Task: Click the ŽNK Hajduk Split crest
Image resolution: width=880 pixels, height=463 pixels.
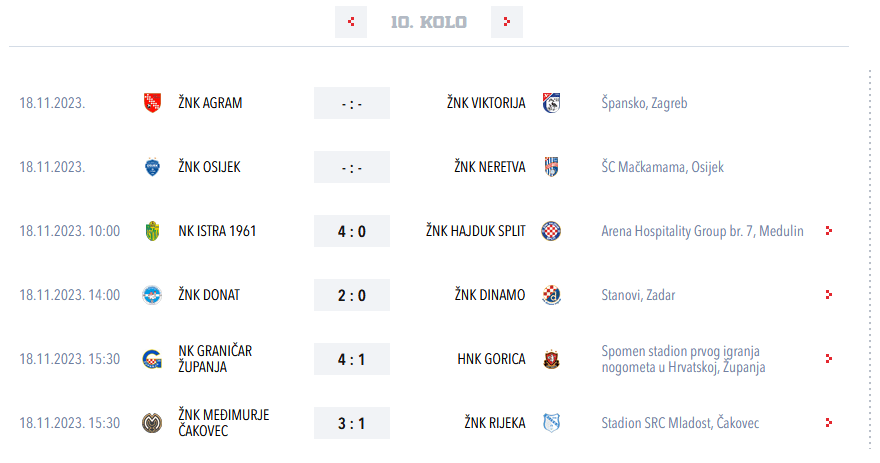Action: tap(551, 231)
